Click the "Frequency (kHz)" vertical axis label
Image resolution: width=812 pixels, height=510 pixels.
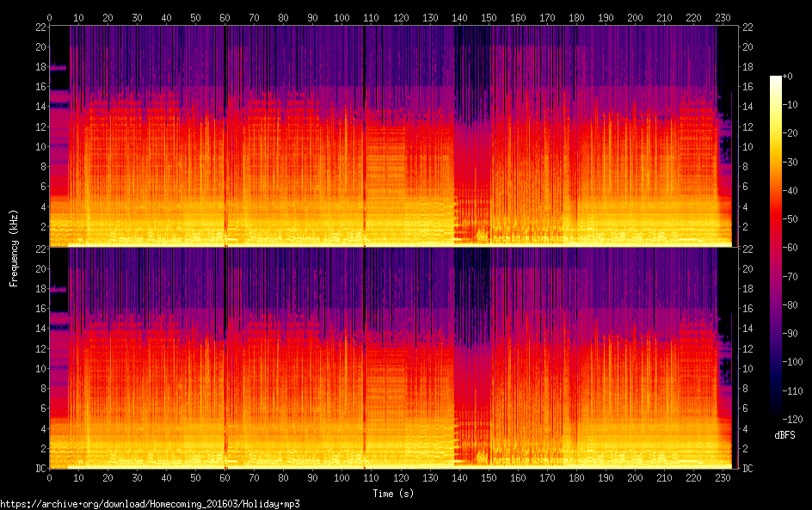(x=14, y=247)
